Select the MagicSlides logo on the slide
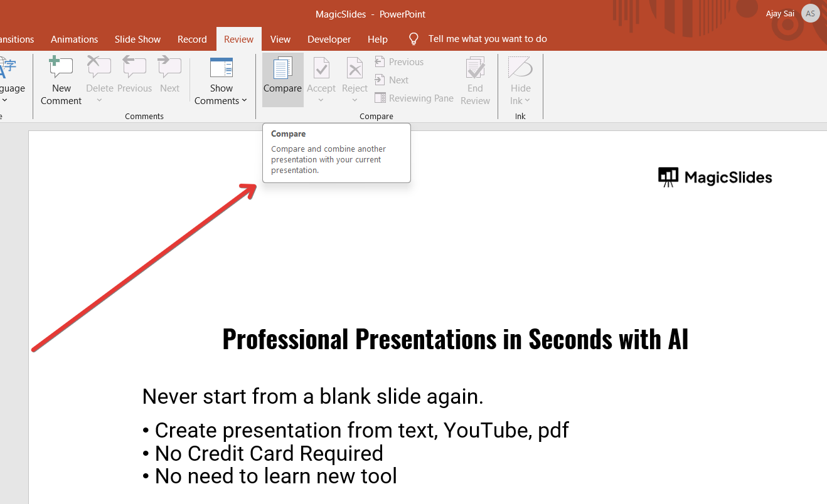Image resolution: width=827 pixels, height=504 pixels. pyautogui.click(x=715, y=177)
